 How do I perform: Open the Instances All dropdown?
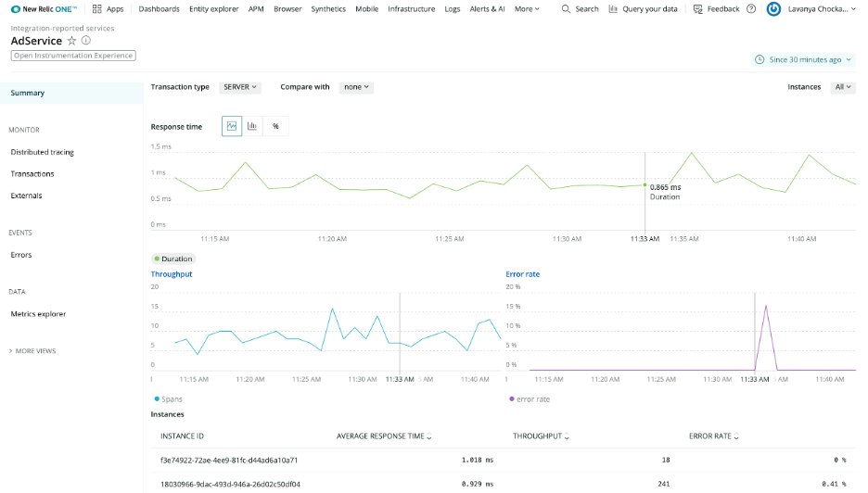coord(843,87)
